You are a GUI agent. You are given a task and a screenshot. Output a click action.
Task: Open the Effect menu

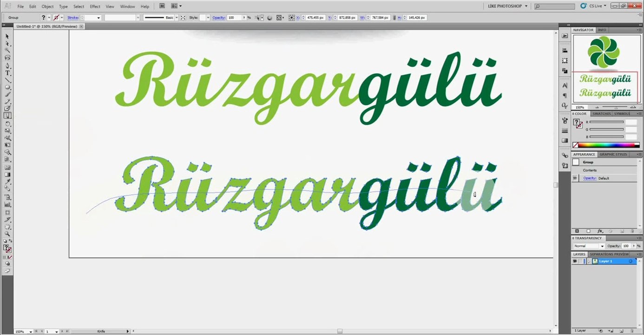95,7
